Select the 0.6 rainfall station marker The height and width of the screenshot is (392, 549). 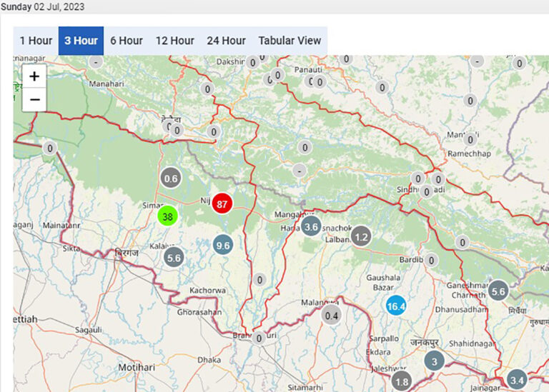pyautogui.click(x=171, y=178)
